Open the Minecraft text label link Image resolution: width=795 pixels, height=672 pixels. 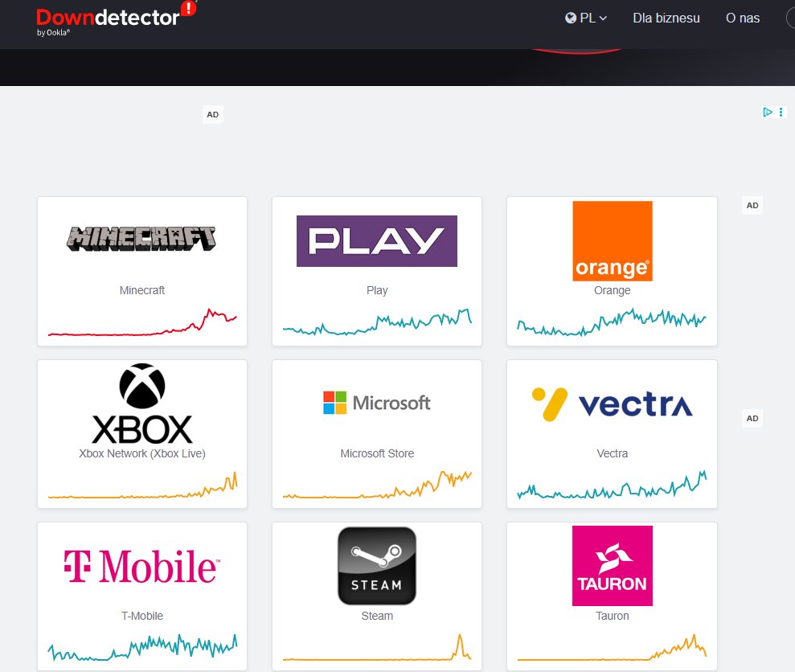142,290
